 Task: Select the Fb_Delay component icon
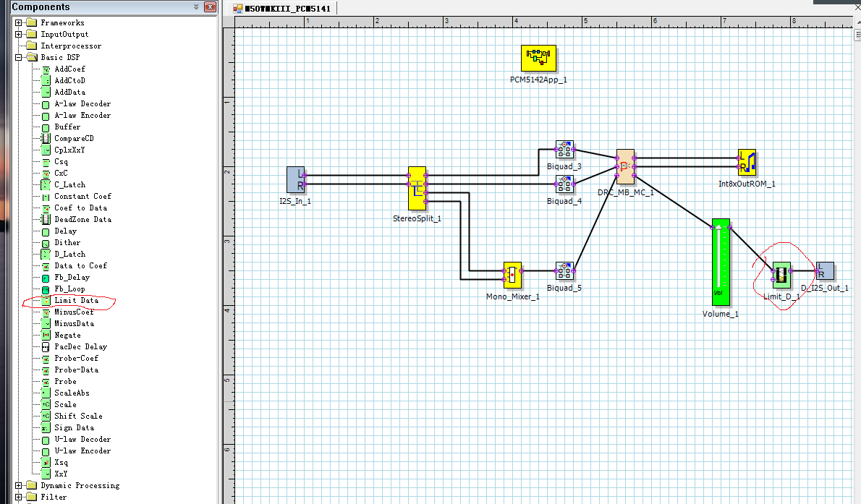[46, 278]
